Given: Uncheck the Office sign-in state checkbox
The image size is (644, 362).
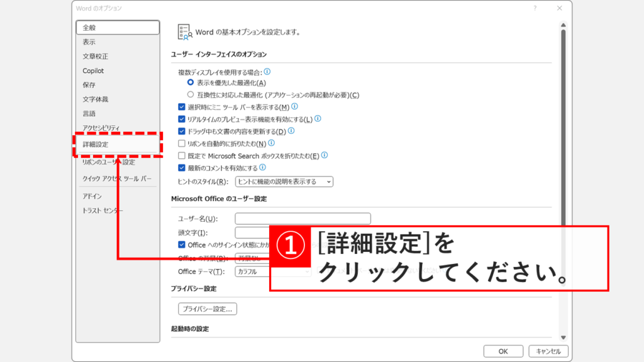Looking at the screenshot, I should tap(181, 244).
